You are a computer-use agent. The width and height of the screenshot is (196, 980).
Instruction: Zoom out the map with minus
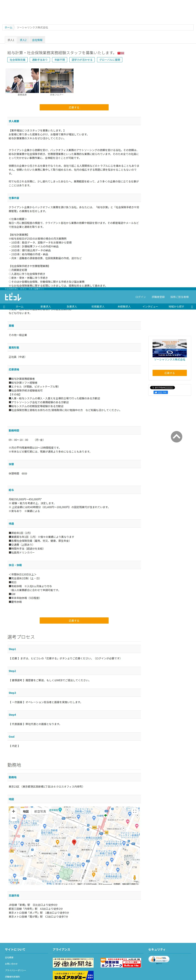click(14, 818)
